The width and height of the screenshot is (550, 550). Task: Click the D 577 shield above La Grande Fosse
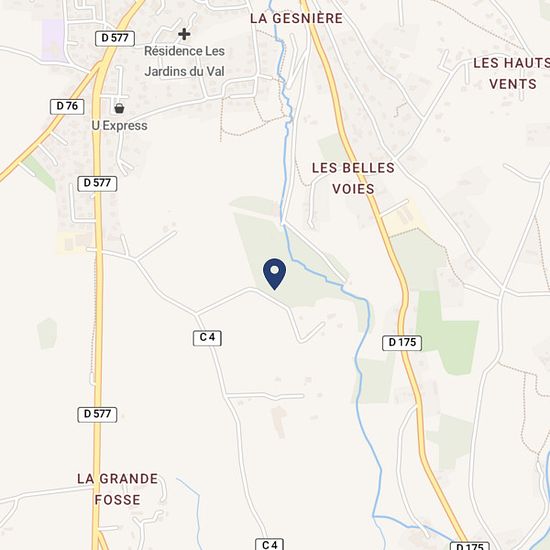tap(97, 415)
